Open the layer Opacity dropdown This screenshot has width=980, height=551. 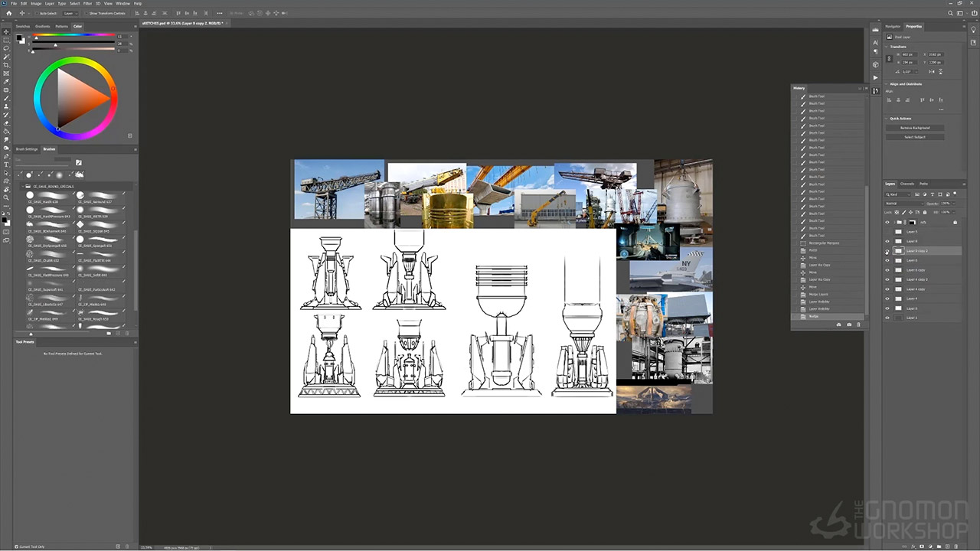(952, 204)
